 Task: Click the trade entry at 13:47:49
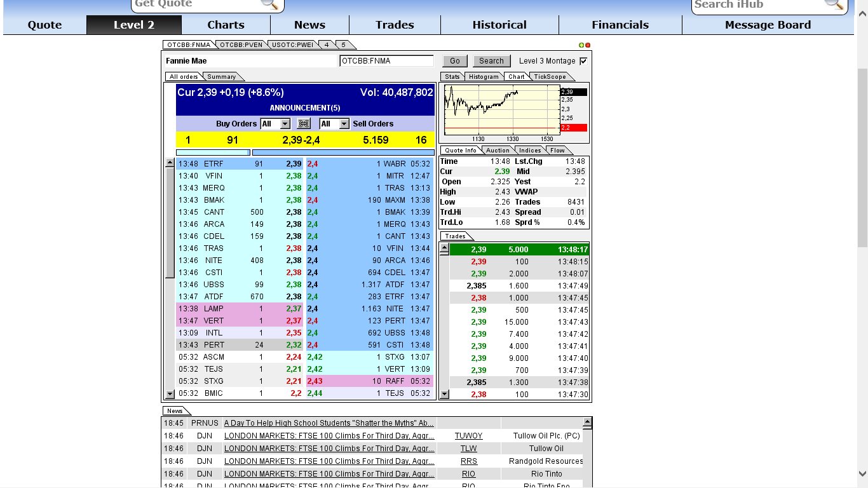coord(520,286)
